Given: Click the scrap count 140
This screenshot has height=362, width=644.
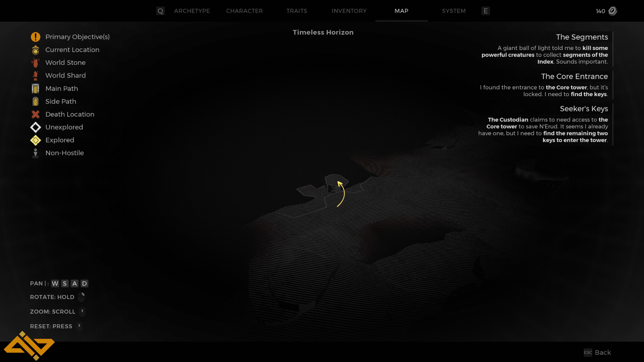Looking at the screenshot, I should tap(600, 11).
